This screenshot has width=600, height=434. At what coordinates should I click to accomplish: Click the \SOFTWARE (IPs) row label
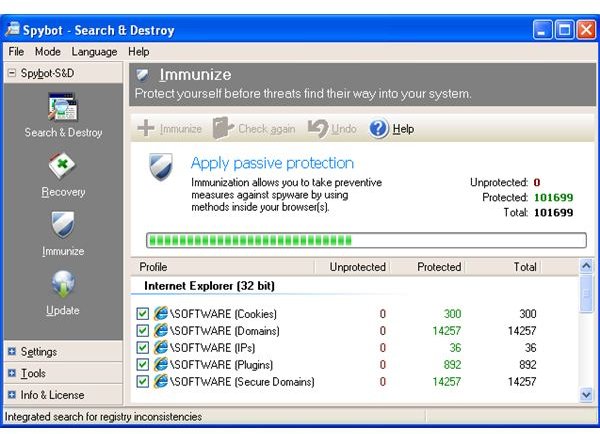click(x=212, y=348)
